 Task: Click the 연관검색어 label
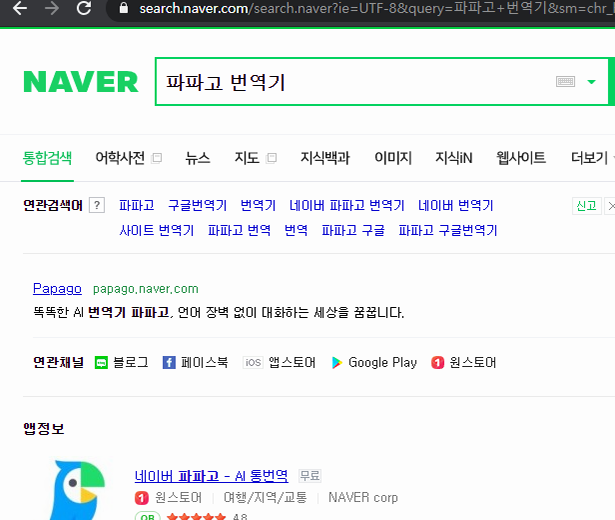coord(53,205)
